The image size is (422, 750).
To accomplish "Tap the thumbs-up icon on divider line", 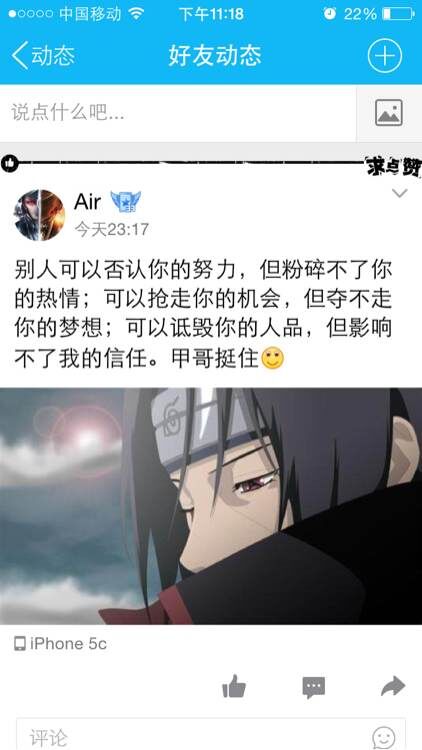I will click(9, 164).
